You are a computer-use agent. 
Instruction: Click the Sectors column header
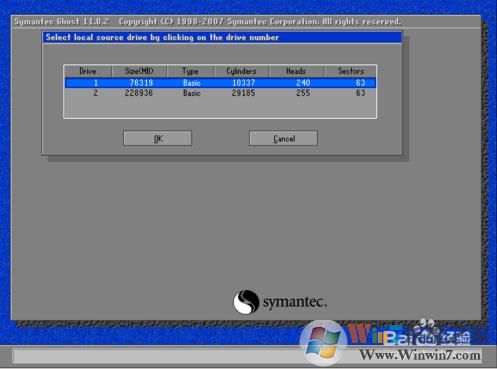(350, 71)
